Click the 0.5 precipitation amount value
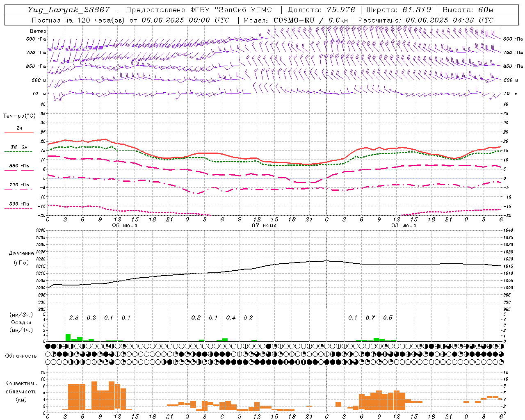Viewport: 525px width, 420px height. click(x=388, y=317)
